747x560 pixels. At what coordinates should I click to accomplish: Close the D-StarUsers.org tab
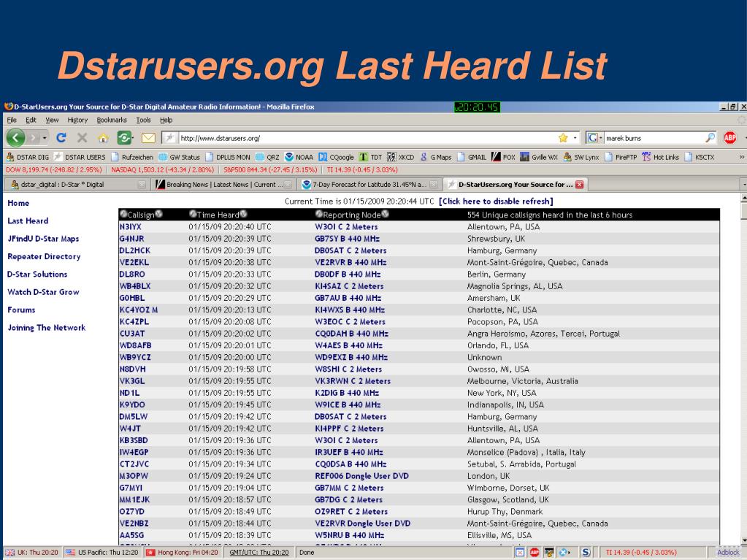(x=579, y=184)
